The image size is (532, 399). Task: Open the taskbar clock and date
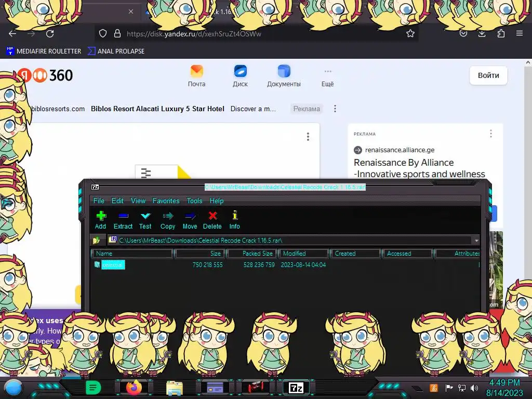tap(504, 388)
